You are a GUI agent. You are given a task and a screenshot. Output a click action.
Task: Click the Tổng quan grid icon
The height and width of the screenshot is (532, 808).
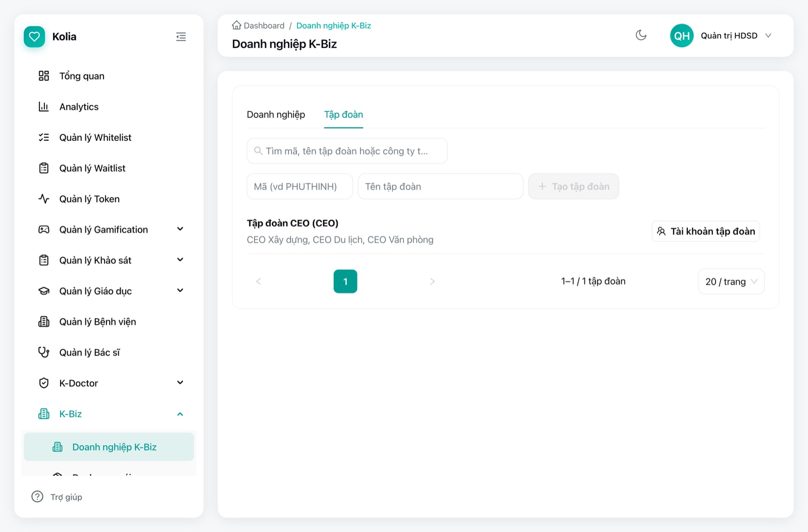click(x=44, y=76)
